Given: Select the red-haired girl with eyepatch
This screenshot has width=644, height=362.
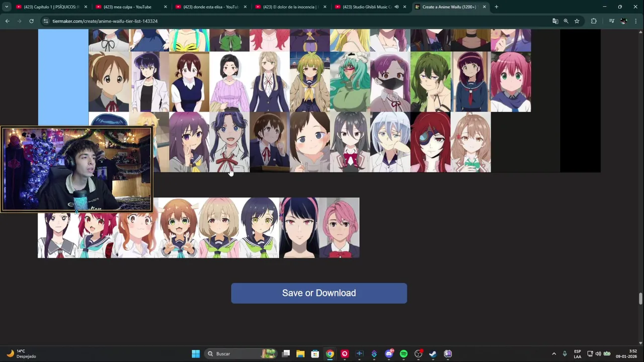Looking at the screenshot, I should (x=430, y=142).
